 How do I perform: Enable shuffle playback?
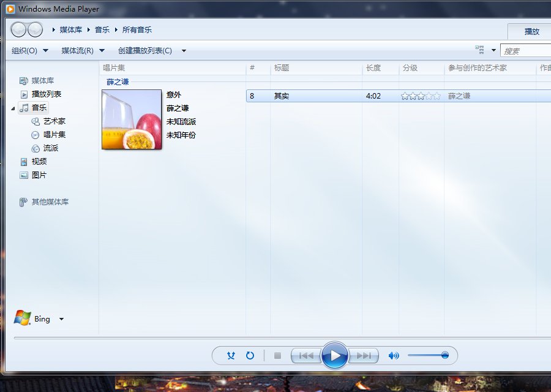point(231,355)
